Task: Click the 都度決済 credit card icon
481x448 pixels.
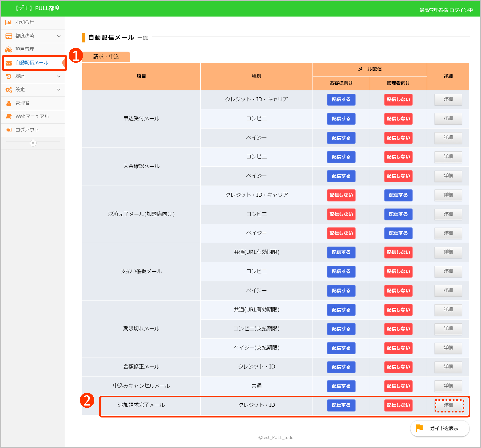Action: click(9, 36)
